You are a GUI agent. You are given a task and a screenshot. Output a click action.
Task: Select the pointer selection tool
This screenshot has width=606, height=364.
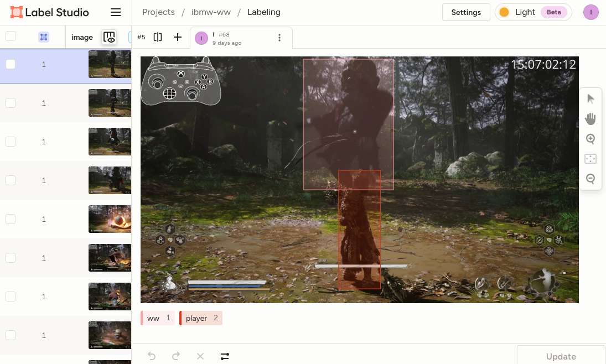(x=591, y=99)
